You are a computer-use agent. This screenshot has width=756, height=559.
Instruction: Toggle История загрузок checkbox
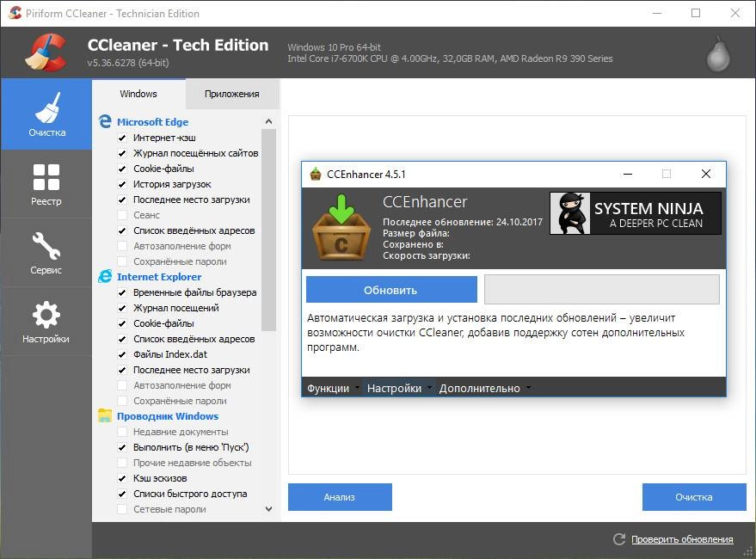coord(122,184)
